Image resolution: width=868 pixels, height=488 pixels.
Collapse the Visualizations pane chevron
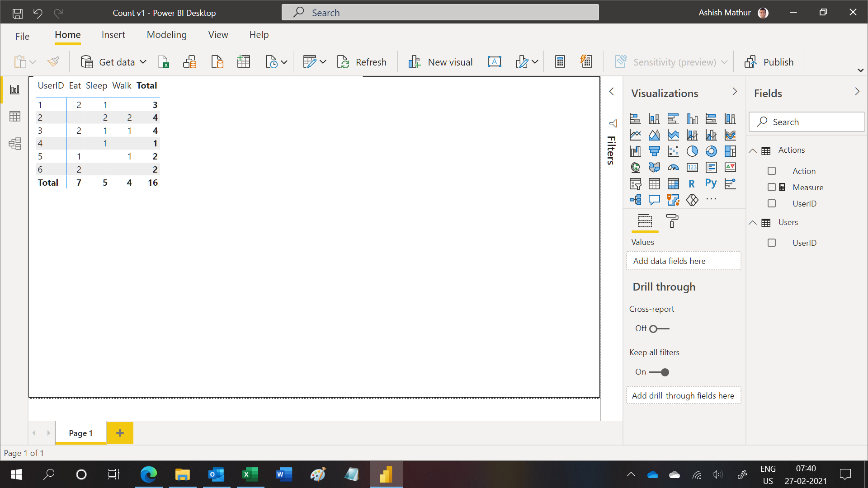(735, 92)
